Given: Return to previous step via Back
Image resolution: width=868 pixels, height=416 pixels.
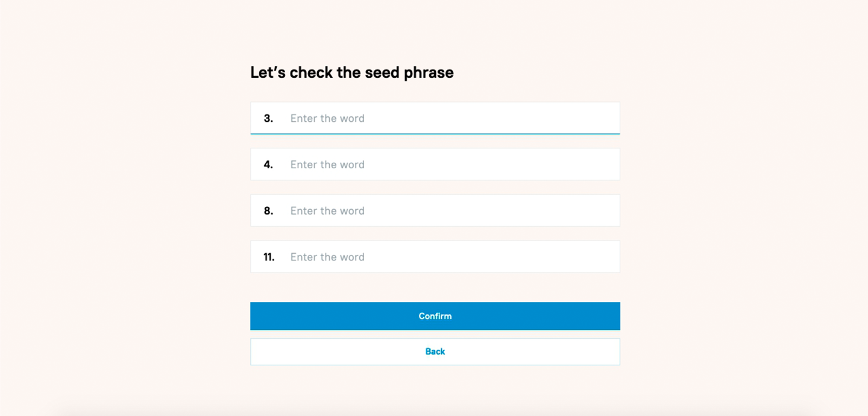Looking at the screenshot, I should [435, 351].
